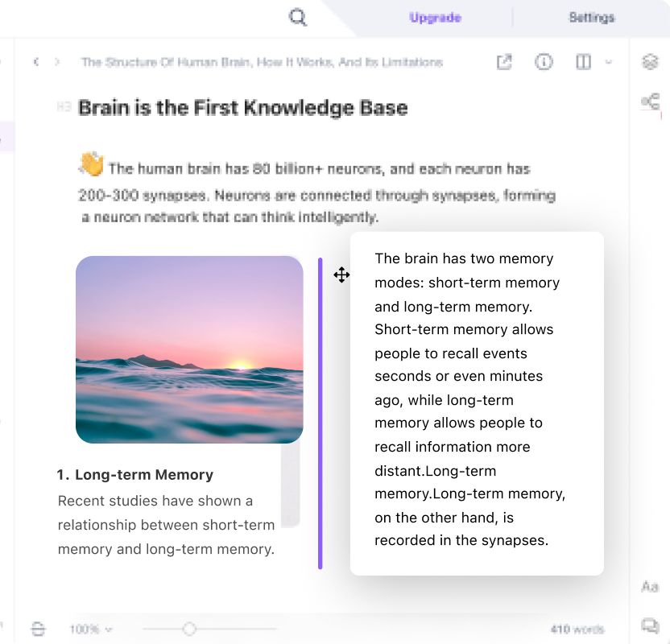Click the breadcrumb document title
The image size is (670, 644).
pos(262,62)
